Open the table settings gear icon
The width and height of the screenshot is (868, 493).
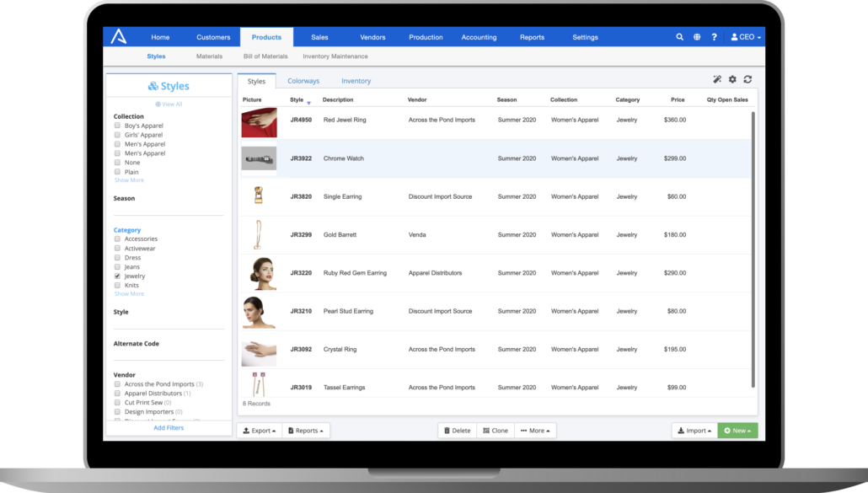732,79
